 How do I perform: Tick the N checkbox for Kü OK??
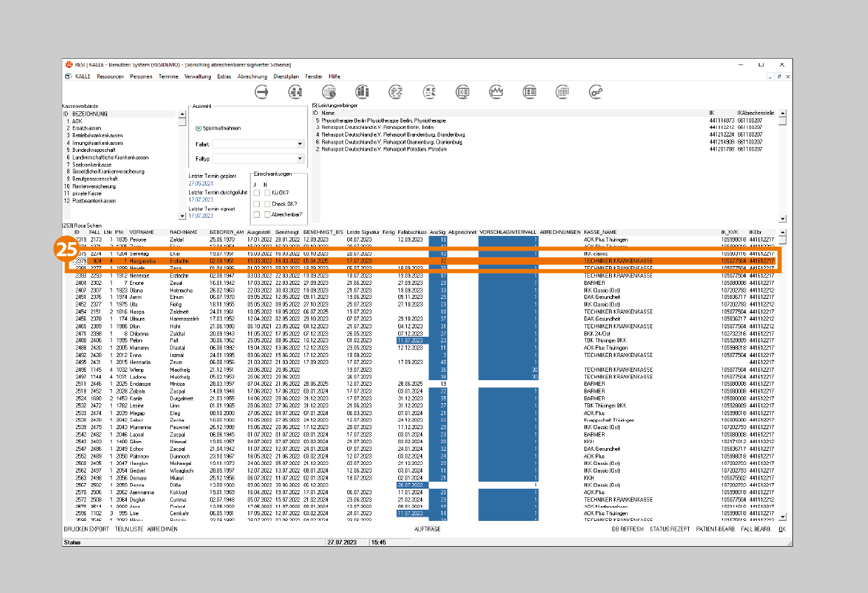[x=267, y=193]
